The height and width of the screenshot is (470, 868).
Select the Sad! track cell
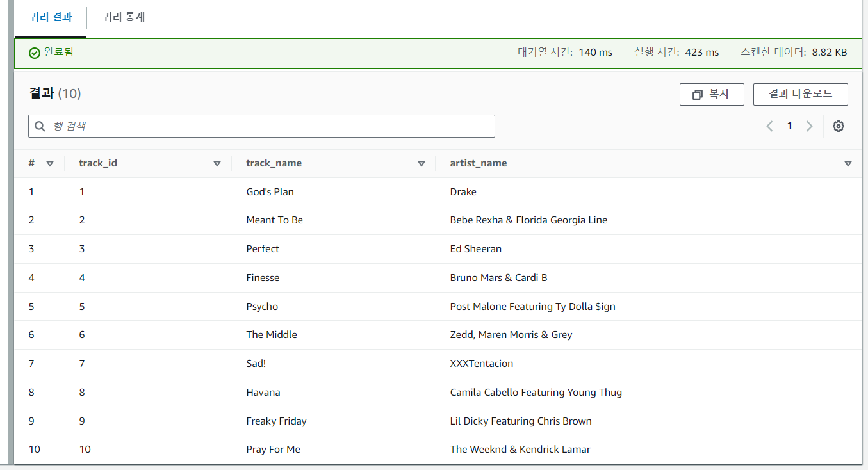256,364
